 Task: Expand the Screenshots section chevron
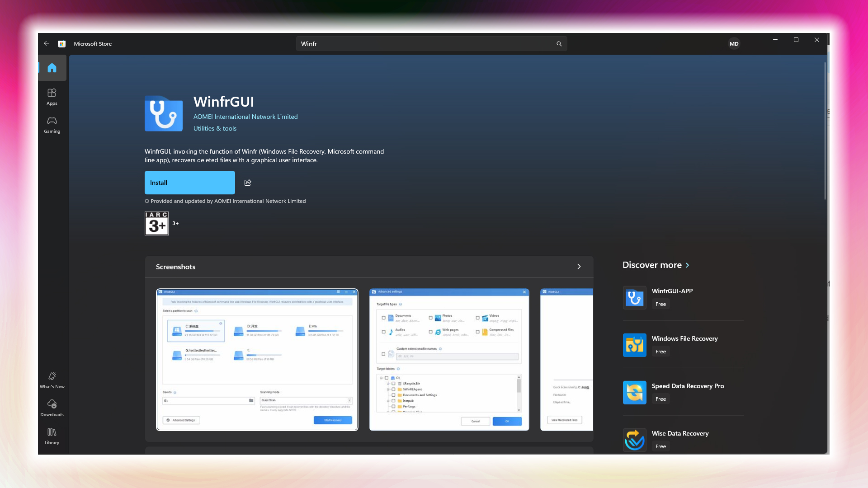coord(579,267)
